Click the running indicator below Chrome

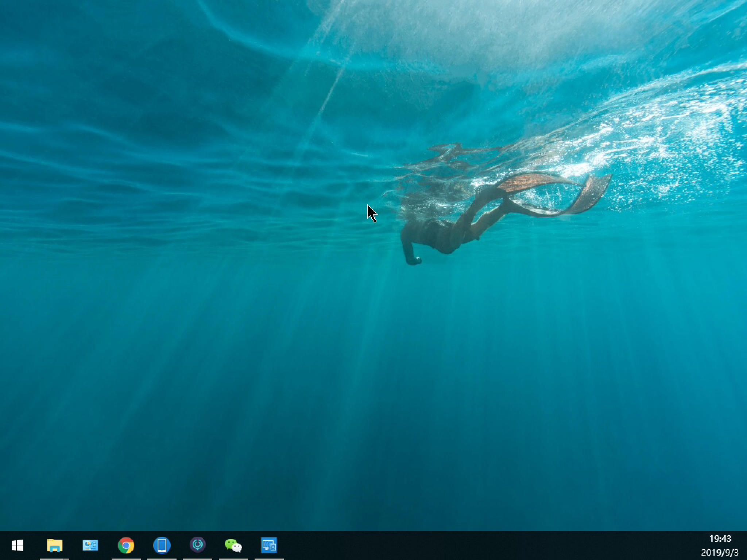[126, 559]
